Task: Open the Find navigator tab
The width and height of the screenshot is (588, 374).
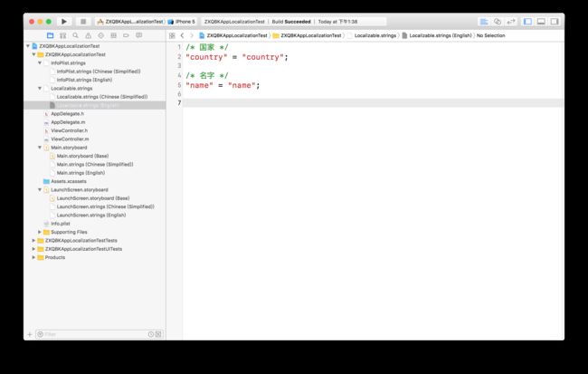Action: [75, 35]
